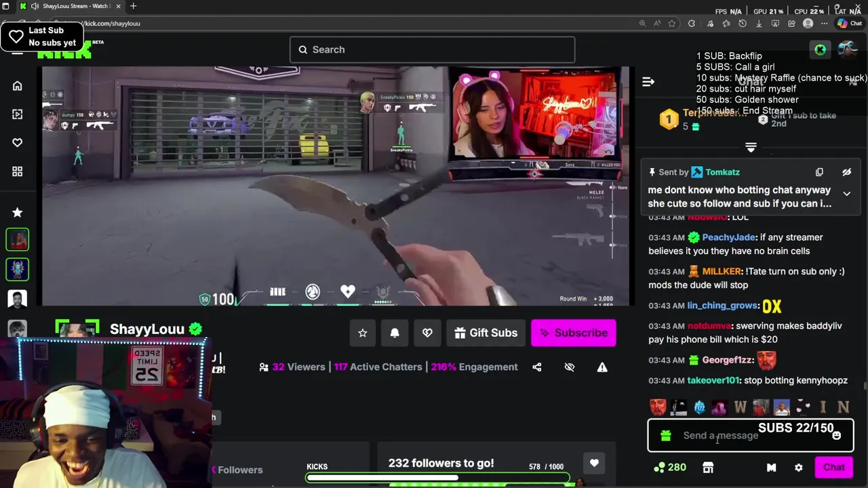This screenshot has width=868, height=488.
Task: Open browser History clock icon
Action: coord(743,23)
